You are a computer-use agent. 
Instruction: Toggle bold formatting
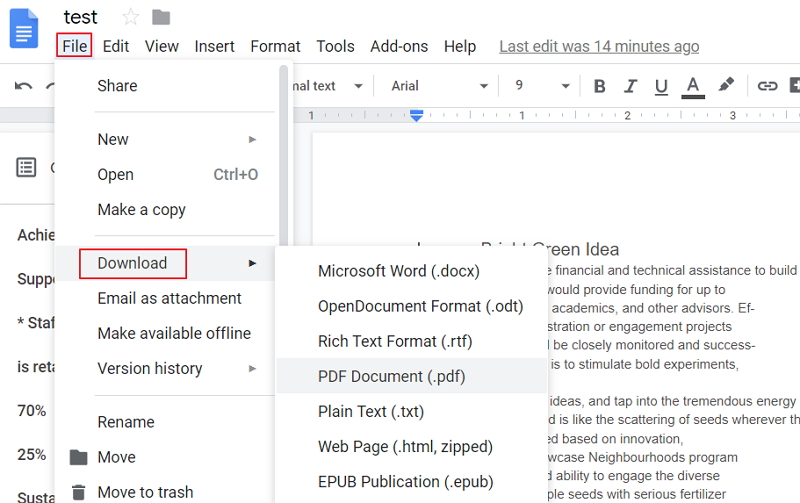click(600, 86)
